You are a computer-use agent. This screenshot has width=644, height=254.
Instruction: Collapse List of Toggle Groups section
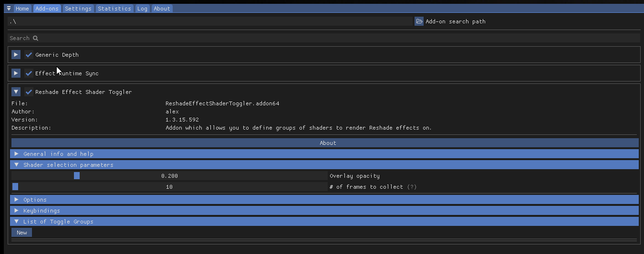point(324,222)
